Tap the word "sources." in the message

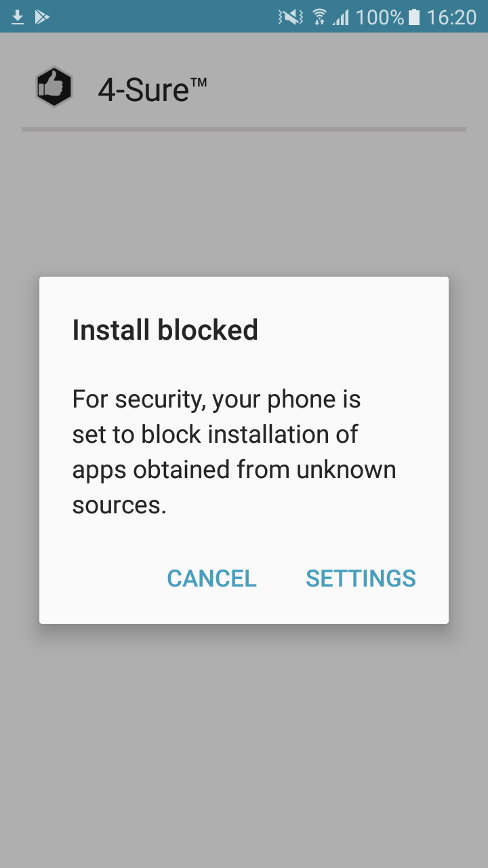pos(119,505)
